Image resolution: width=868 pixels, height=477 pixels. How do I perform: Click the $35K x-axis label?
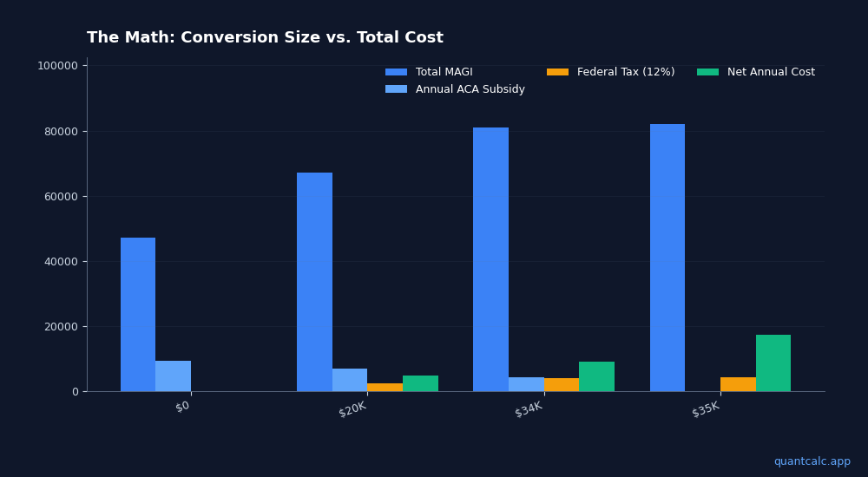pyautogui.click(x=706, y=409)
